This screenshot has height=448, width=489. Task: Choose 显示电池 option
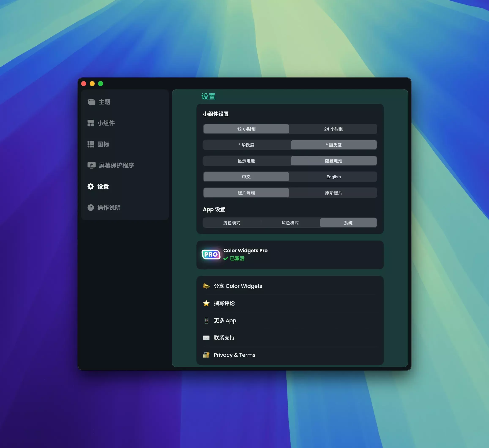(x=246, y=161)
